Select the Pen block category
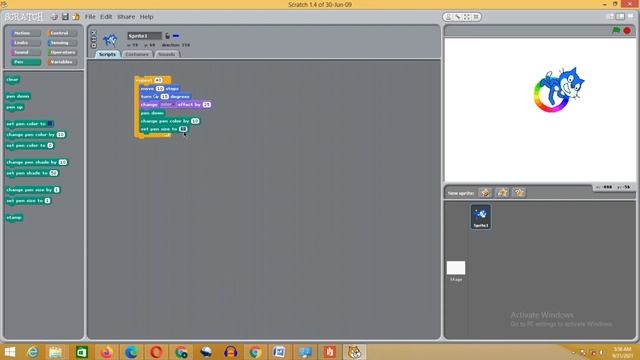 pos(25,62)
